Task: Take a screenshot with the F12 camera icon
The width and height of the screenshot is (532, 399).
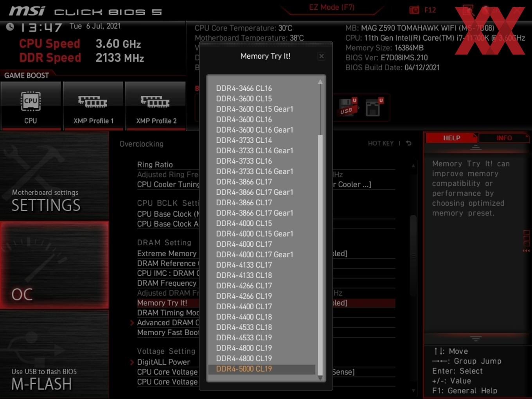Action: coord(414,10)
